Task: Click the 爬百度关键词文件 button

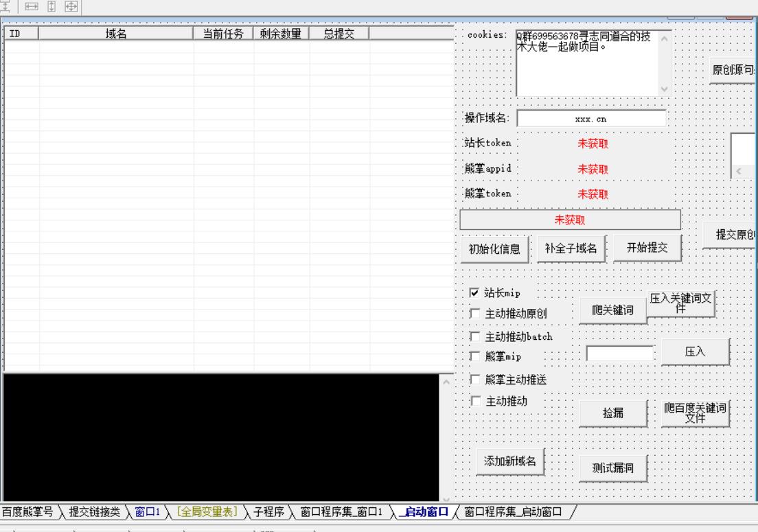Action: (x=695, y=413)
